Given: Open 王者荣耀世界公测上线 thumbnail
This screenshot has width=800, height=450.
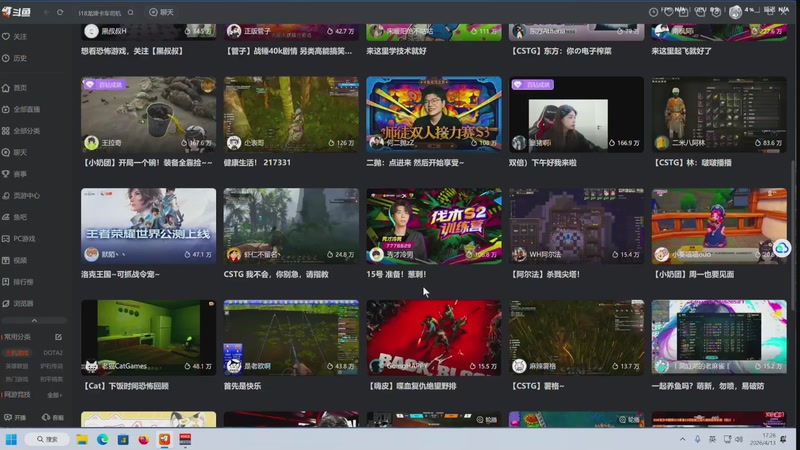Looking at the screenshot, I should click(x=148, y=226).
